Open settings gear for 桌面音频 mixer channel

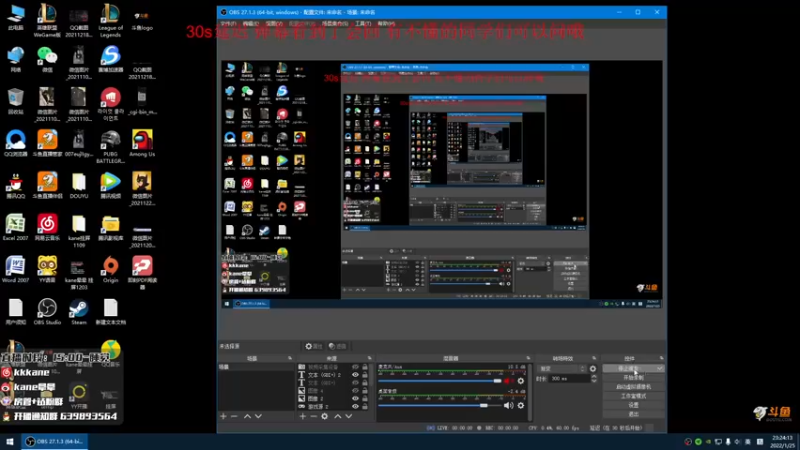point(520,406)
